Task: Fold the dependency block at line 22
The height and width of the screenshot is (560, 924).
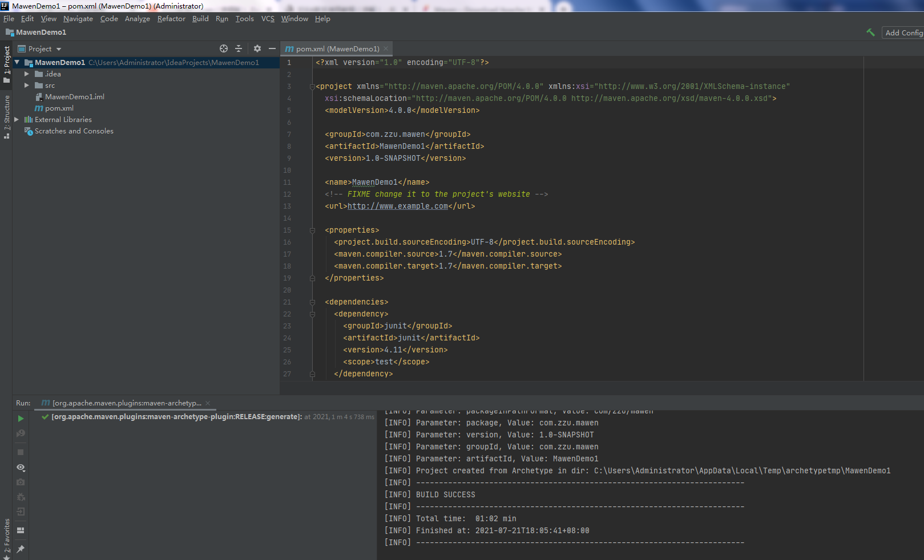Action: coord(312,314)
